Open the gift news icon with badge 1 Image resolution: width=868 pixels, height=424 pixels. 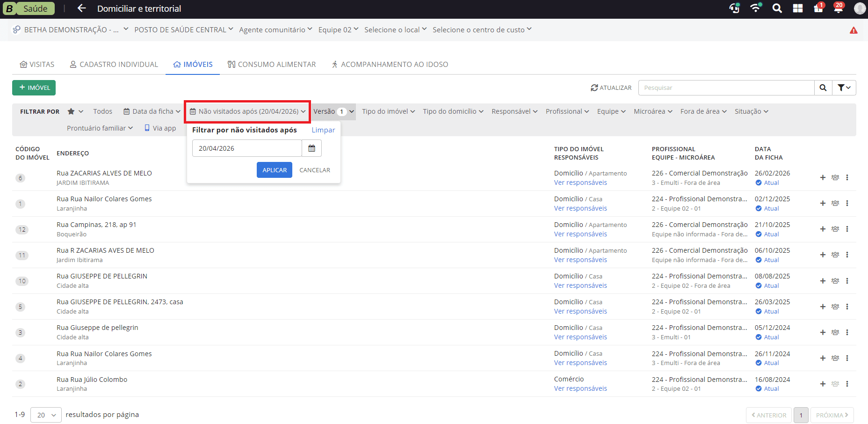coord(818,8)
